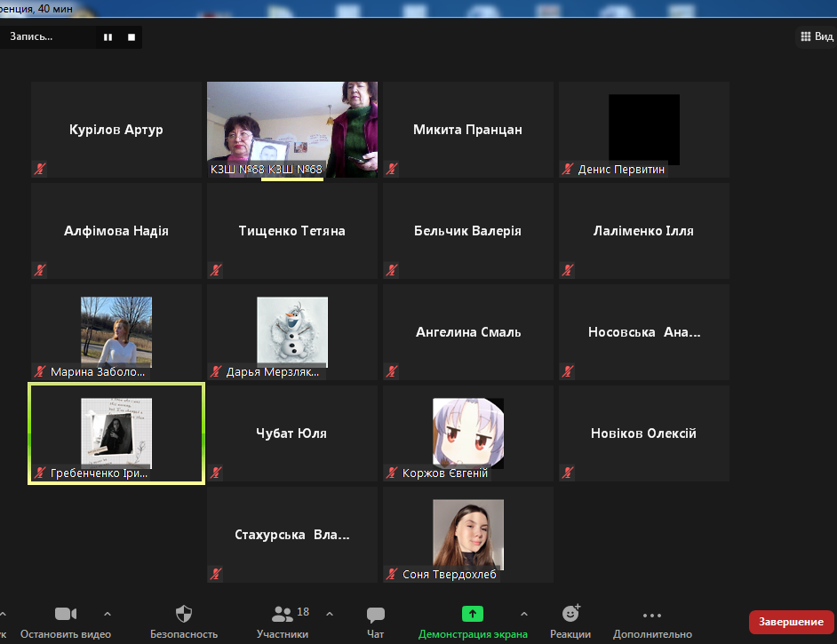837x644 pixels.
Task: Click Гребенченко Іри... profile picture
Action: click(x=116, y=433)
